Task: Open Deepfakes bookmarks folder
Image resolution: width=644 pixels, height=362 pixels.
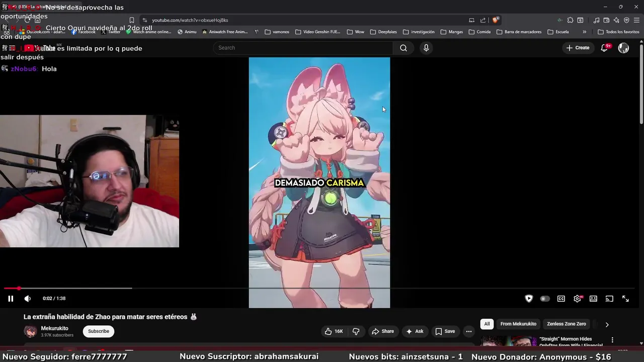Action: pos(383,32)
